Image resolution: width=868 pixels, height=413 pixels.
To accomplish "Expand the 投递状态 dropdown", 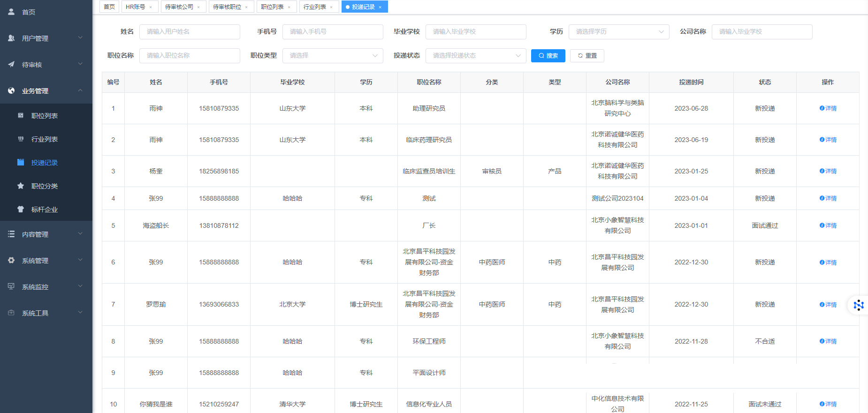I will 475,56.
